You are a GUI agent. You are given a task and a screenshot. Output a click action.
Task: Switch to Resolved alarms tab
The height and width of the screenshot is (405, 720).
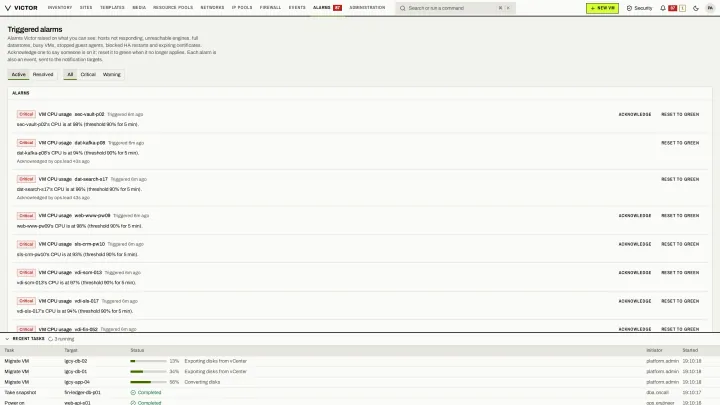(x=43, y=74)
